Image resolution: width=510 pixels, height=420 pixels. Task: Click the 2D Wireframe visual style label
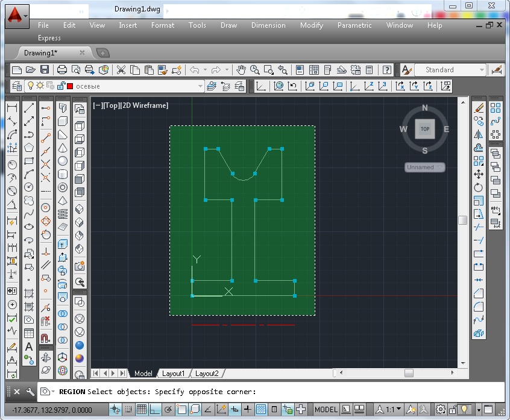[x=145, y=105]
